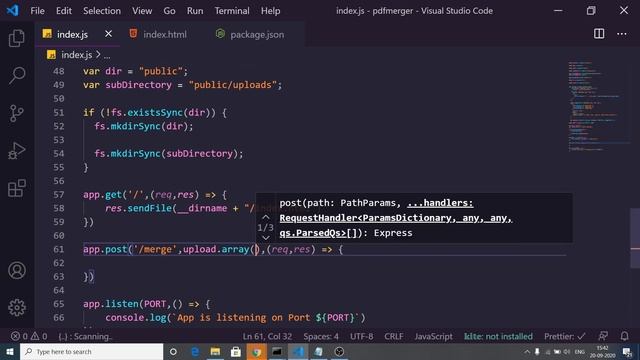Click '/merge' string on line 61
This screenshot has height=360, width=640.
tap(155, 249)
